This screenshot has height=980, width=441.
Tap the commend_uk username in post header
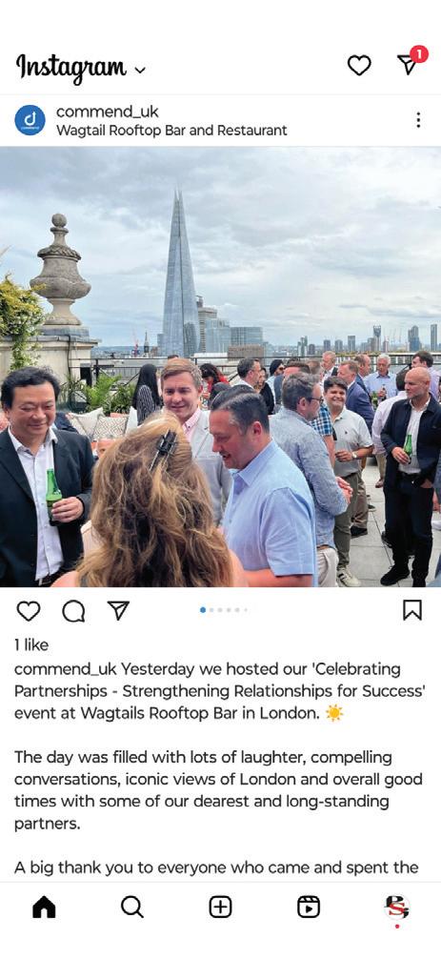108,112
